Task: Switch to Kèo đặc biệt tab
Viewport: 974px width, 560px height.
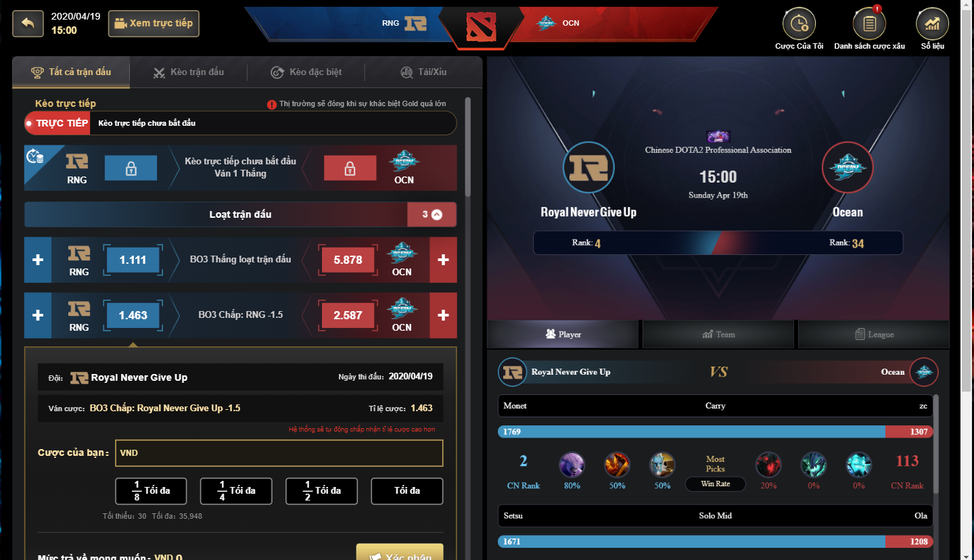Action: pyautogui.click(x=306, y=72)
